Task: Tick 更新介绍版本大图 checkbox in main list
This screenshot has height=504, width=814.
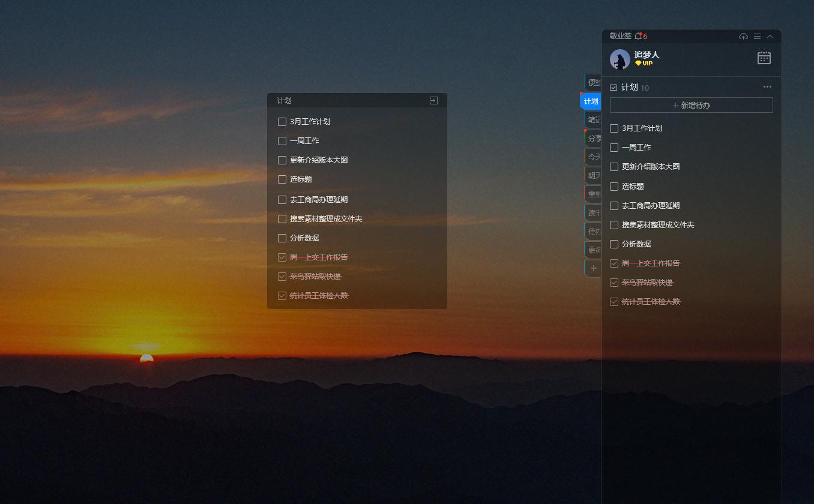Action: pos(614,167)
